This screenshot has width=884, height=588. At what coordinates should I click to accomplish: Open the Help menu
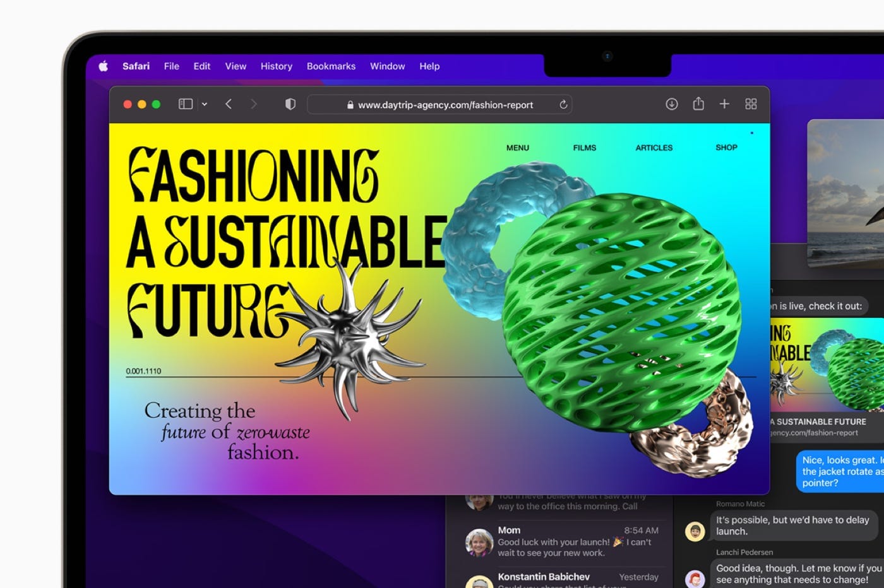pyautogui.click(x=429, y=66)
